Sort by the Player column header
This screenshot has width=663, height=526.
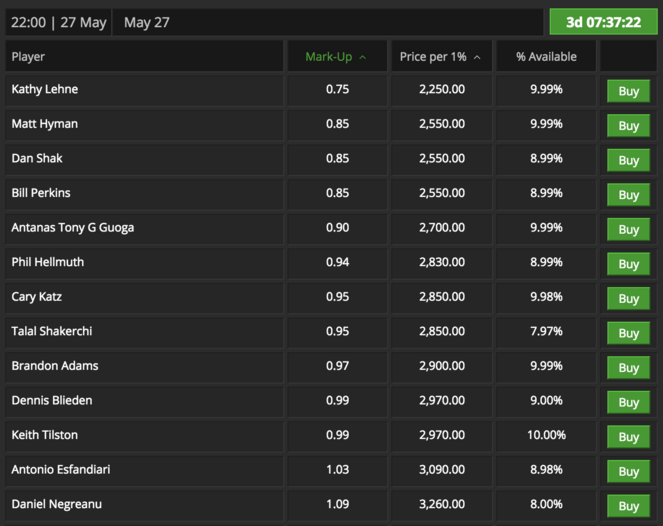tap(28, 57)
